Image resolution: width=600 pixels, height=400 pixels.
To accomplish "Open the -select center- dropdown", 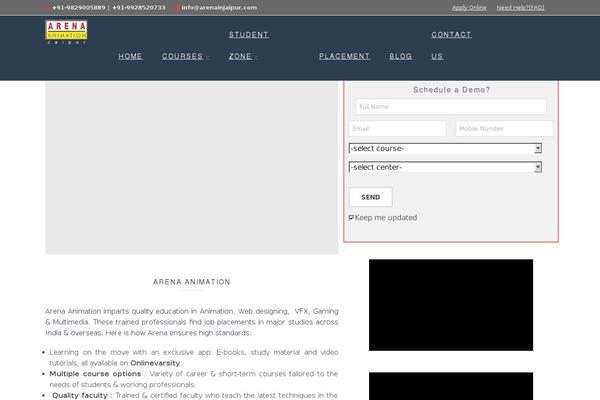I will coord(445,167).
